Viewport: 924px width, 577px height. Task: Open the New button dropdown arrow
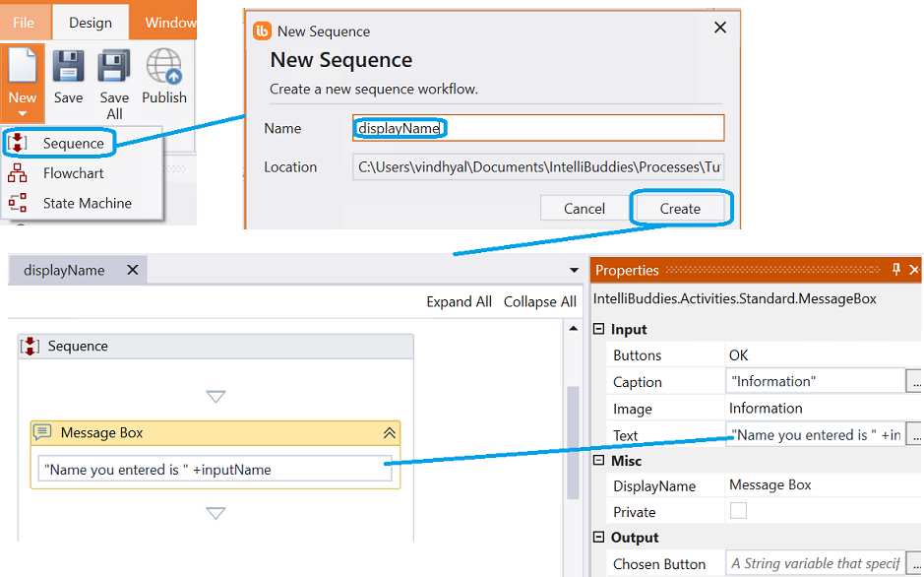(x=23, y=111)
